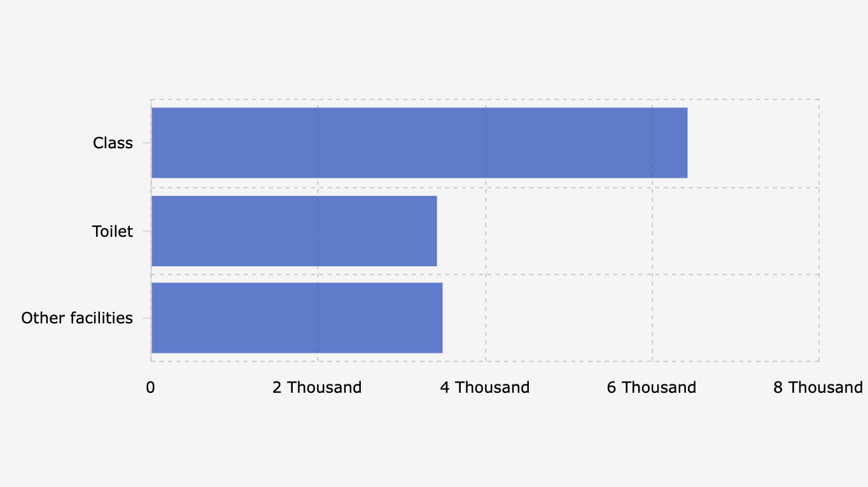Click the tick mark beside the Class label
868x487 pixels.
pos(146,143)
